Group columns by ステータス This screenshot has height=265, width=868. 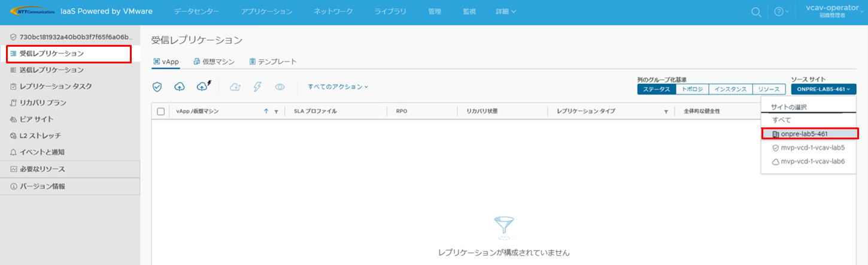[x=657, y=89]
